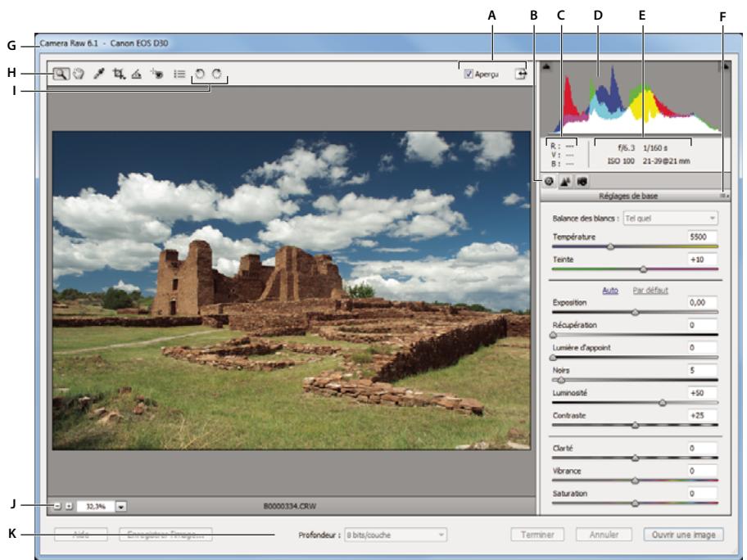Click the Terminer button

[x=537, y=535]
